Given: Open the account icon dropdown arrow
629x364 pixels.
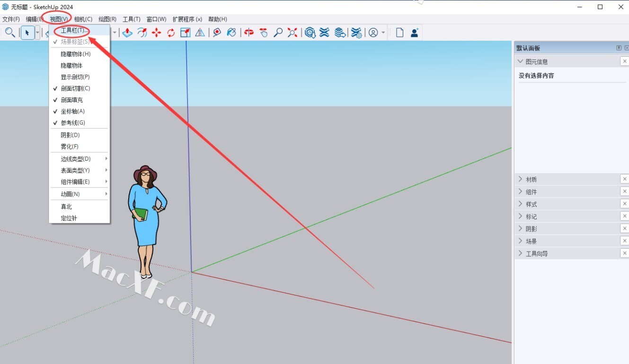Looking at the screenshot, I should point(383,33).
